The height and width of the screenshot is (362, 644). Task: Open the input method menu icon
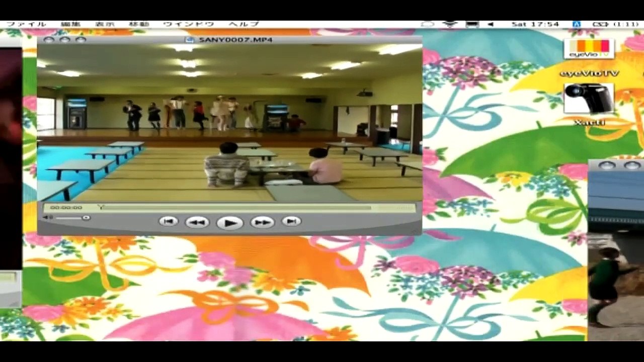(x=577, y=24)
